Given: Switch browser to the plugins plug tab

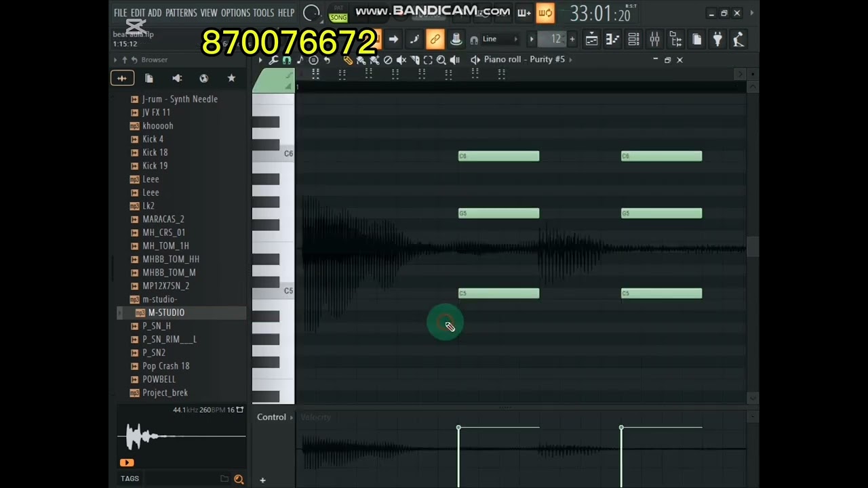Looking at the screenshot, I should [x=177, y=79].
